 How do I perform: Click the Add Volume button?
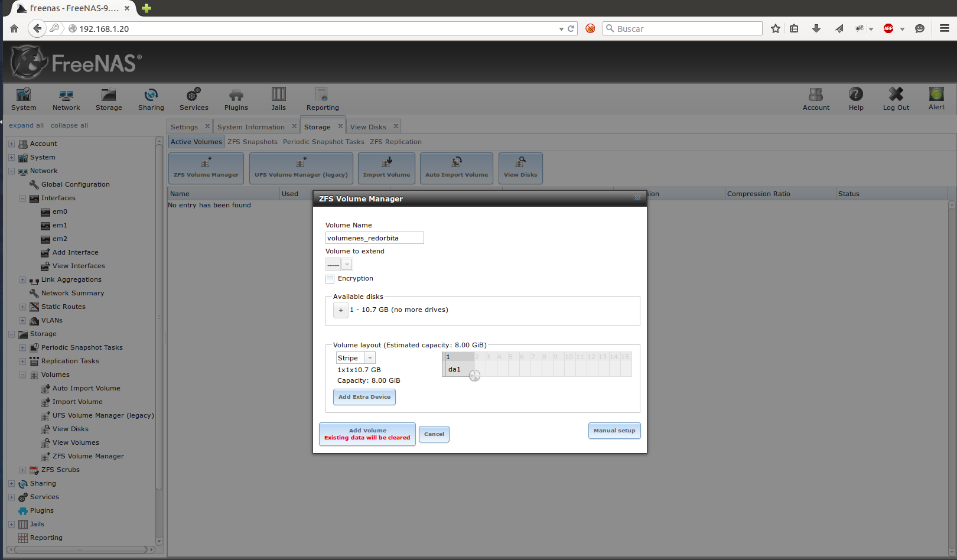pyautogui.click(x=367, y=434)
